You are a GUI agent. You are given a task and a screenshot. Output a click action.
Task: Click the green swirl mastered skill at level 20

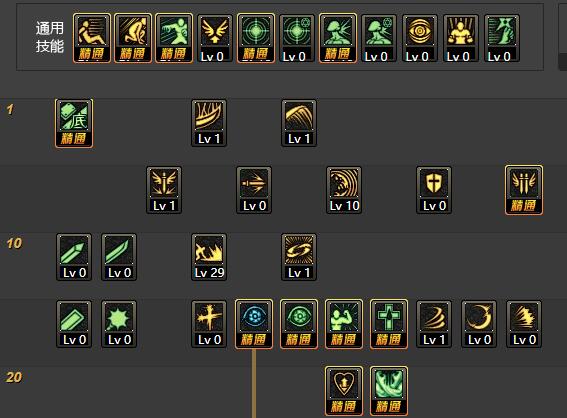tap(389, 391)
